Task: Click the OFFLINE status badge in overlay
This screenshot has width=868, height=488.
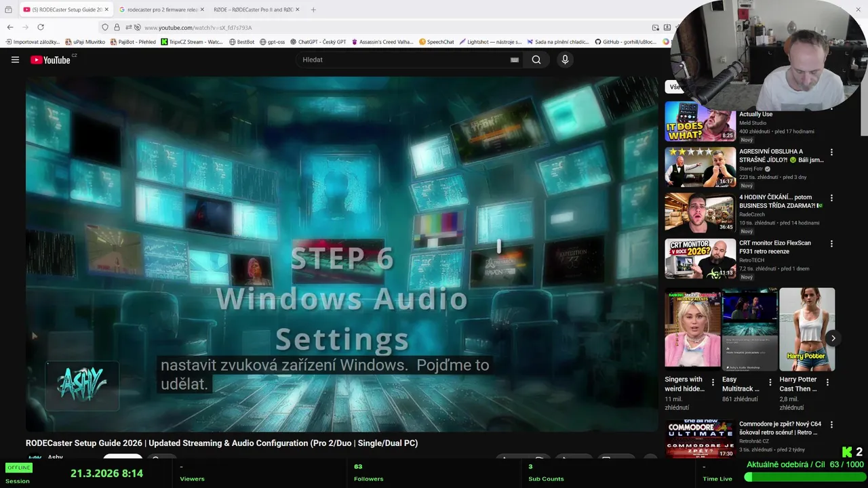Action: click(19, 468)
